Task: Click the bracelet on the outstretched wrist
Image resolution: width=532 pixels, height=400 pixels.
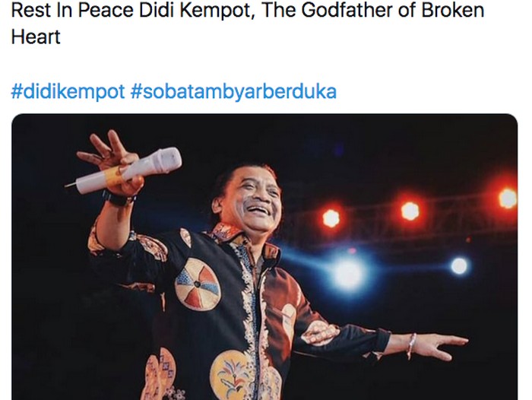Action: 411,346
